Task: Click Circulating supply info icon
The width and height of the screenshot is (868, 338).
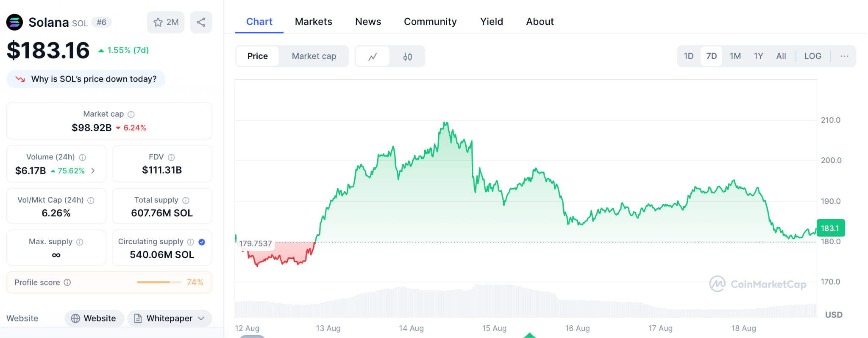Action: click(191, 242)
